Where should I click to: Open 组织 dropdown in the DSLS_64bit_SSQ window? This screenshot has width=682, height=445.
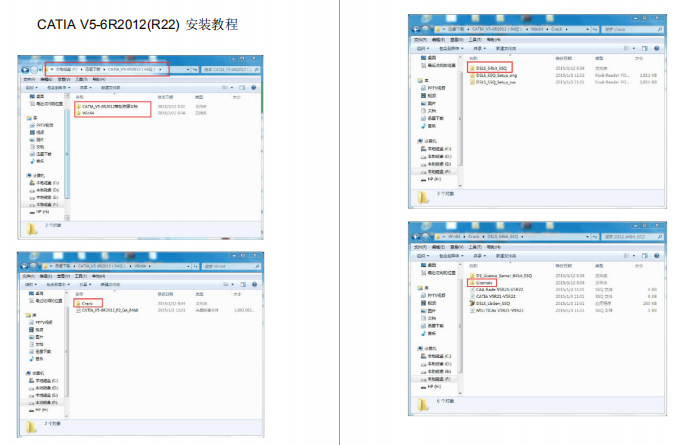click(x=423, y=256)
